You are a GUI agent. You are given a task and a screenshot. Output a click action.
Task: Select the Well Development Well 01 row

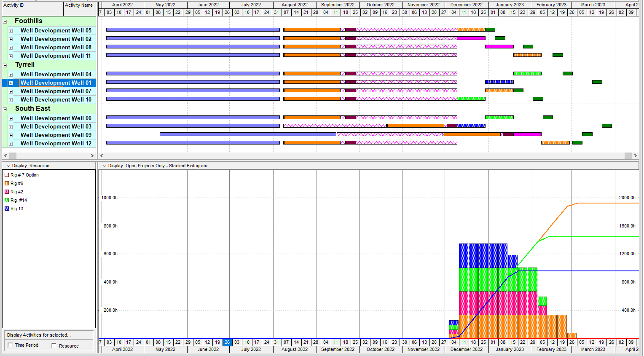coord(56,83)
